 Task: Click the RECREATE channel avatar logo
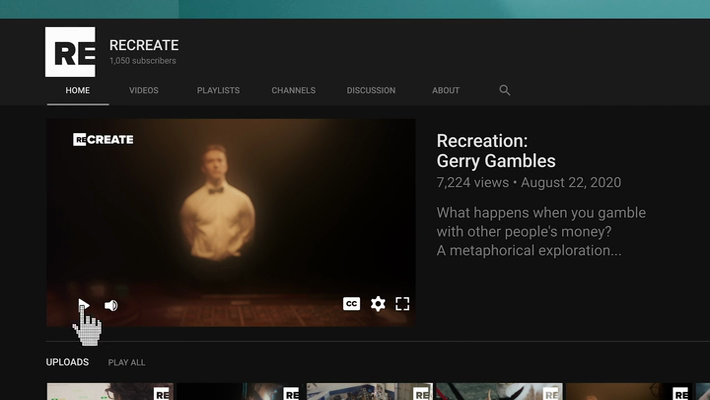coord(70,52)
